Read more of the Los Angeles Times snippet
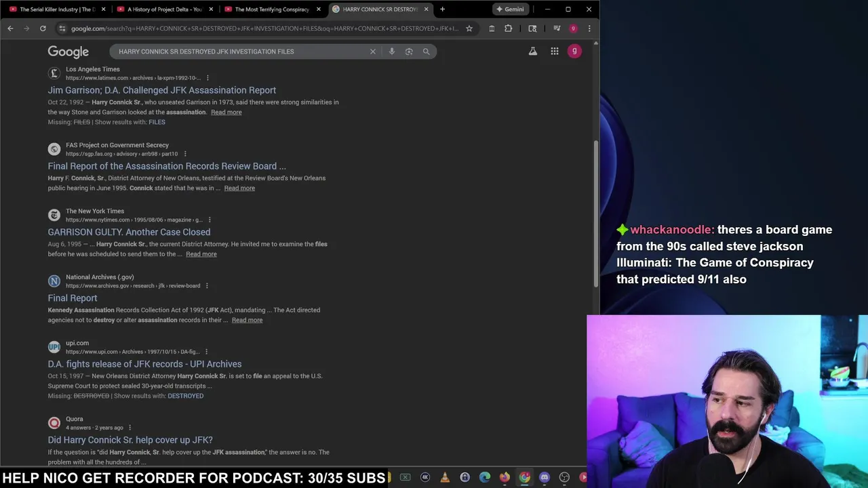868x488 pixels. click(x=226, y=113)
